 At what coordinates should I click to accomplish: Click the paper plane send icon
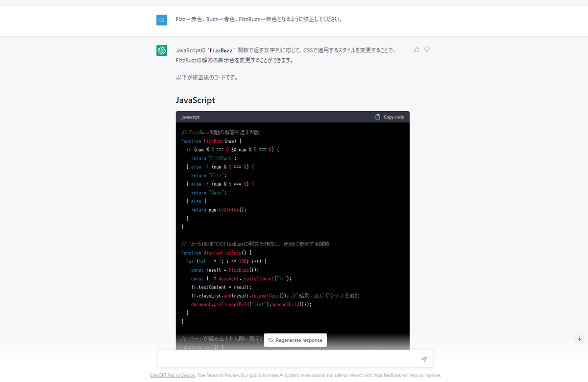click(423, 359)
